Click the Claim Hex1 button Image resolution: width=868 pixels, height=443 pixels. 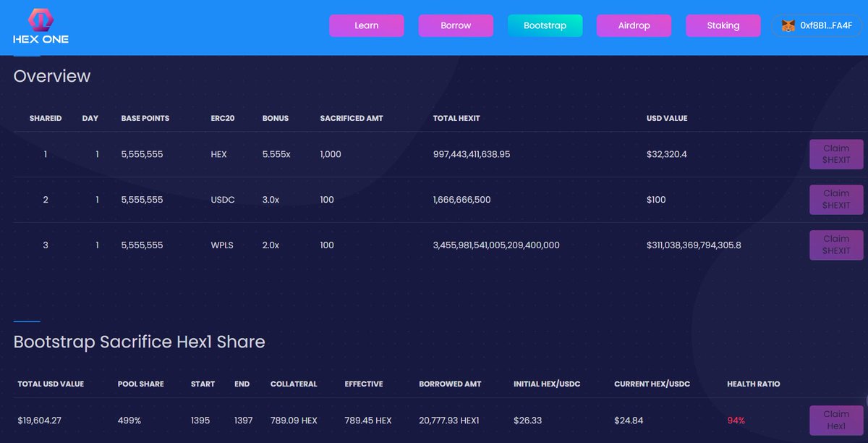[836, 420]
